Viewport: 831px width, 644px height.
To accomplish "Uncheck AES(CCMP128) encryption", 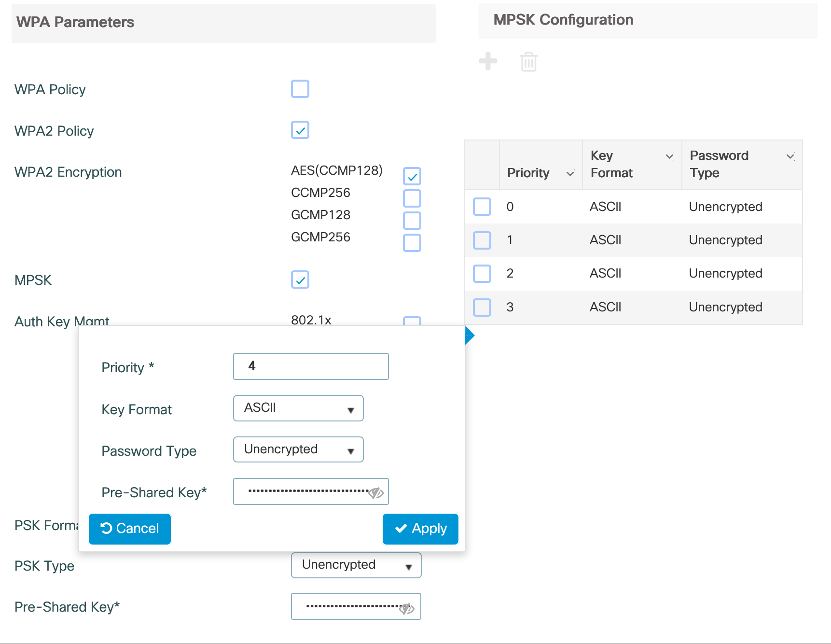I will point(412,176).
